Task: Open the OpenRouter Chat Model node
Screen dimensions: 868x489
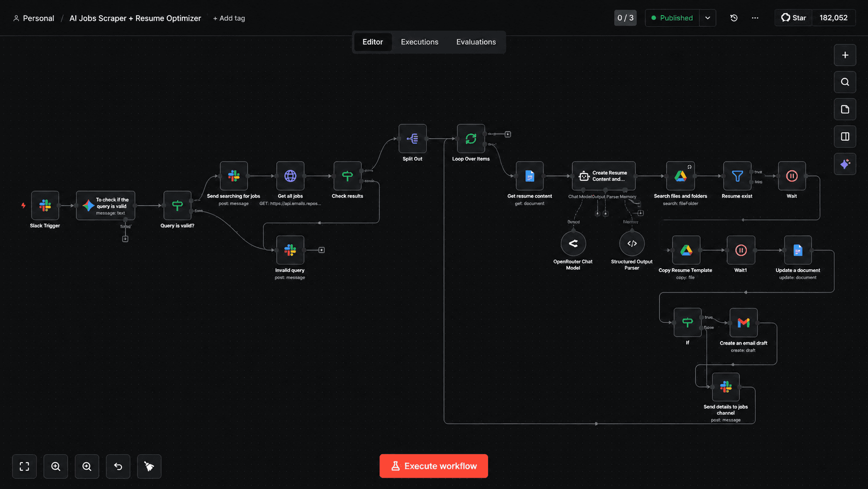Action: coord(573,243)
